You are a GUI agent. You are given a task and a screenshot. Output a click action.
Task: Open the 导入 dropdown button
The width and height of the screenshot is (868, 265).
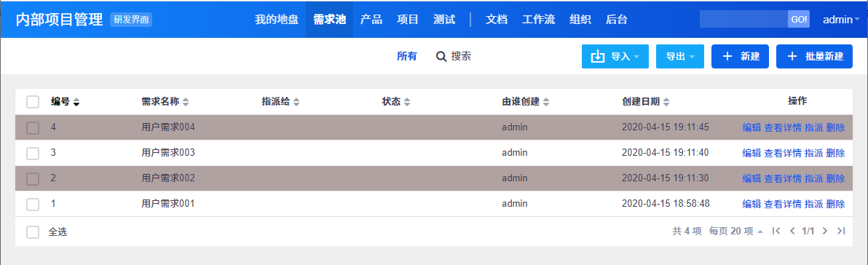click(615, 57)
